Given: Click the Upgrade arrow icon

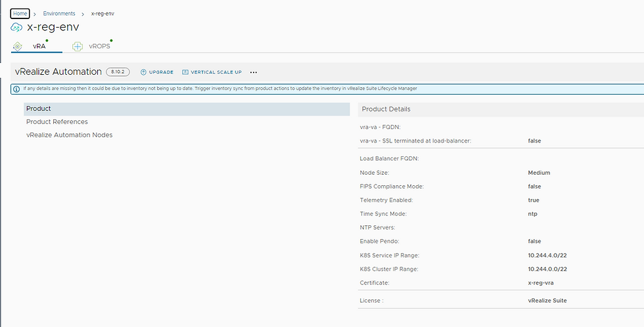Looking at the screenshot, I should click(143, 72).
